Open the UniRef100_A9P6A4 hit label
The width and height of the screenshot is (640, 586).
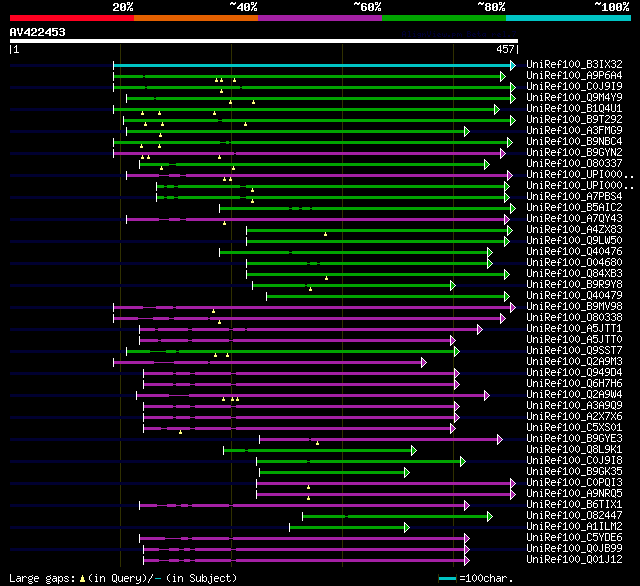574,75
